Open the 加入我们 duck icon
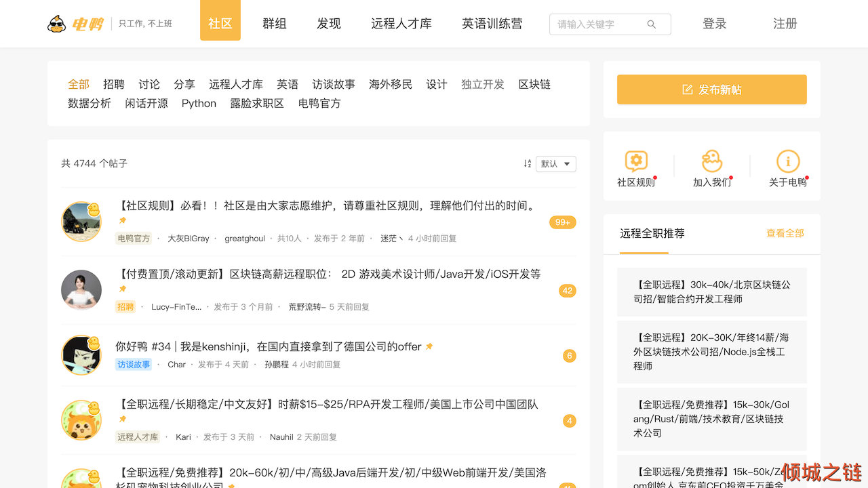The height and width of the screenshot is (488, 868). (x=712, y=161)
